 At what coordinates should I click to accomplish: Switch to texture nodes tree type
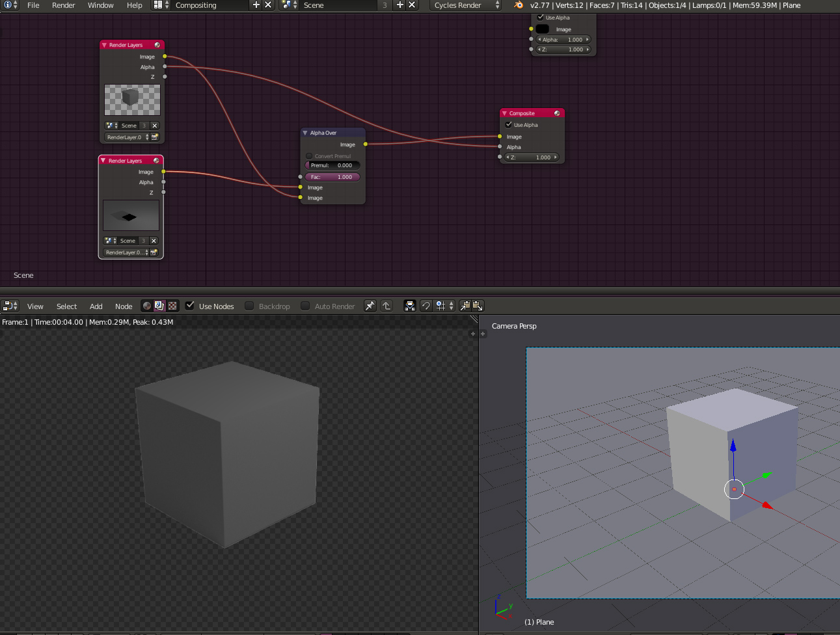[x=172, y=306]
